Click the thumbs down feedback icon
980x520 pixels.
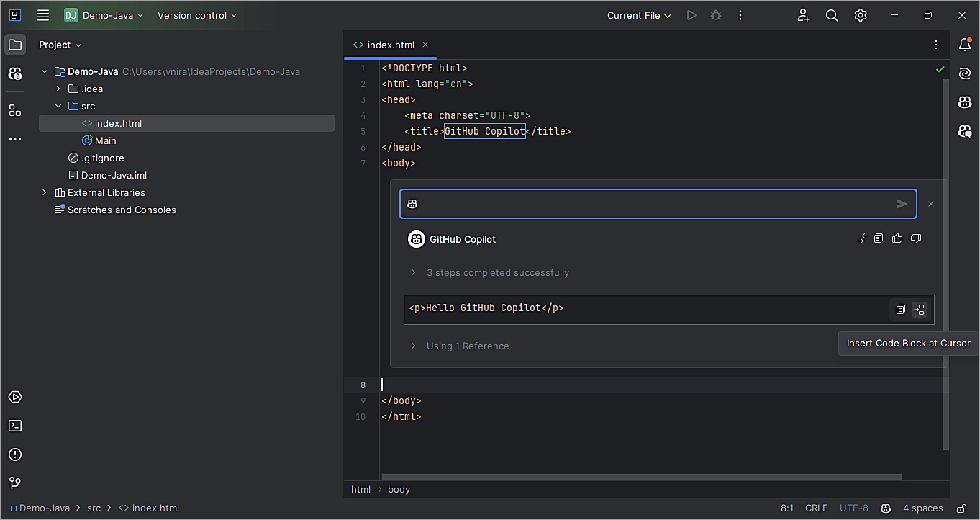pyautogui.click(x=916, y=238)
